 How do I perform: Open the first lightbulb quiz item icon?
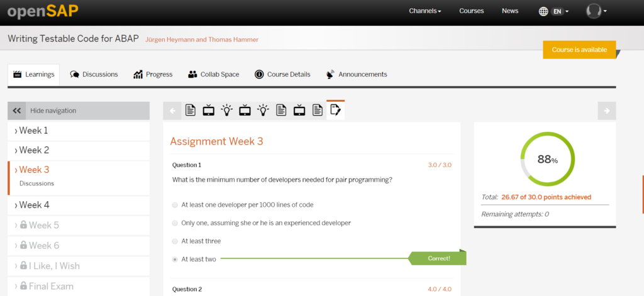pyautogui.click(x=226, y=111)
